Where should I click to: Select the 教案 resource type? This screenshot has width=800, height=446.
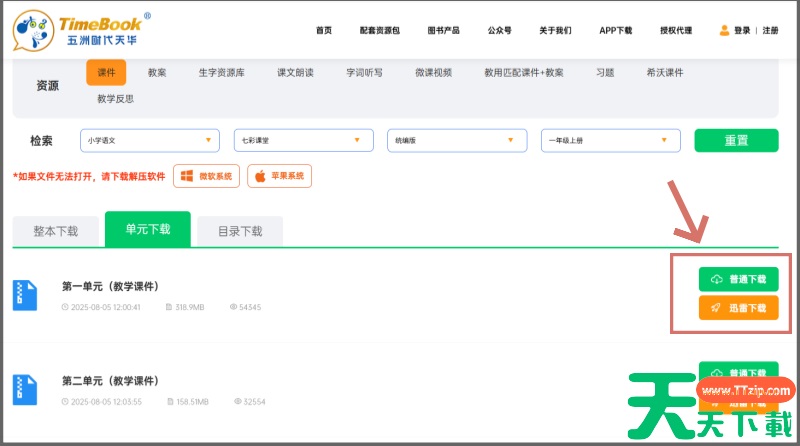[157, 72]
